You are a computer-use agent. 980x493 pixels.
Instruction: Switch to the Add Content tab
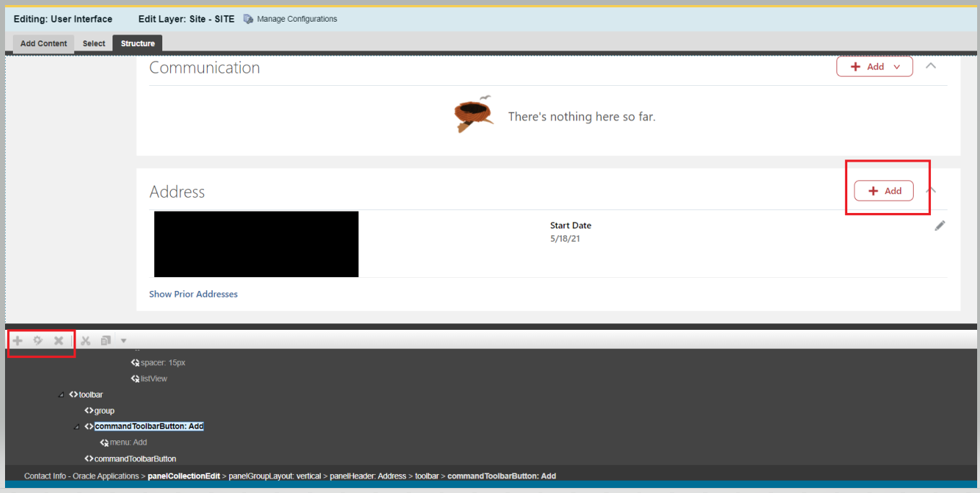(x=43, y=43)
